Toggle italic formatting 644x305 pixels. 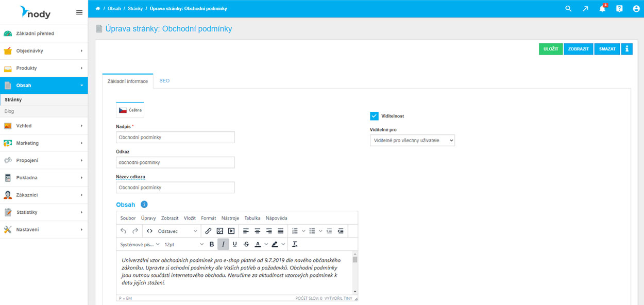(223, 244)
